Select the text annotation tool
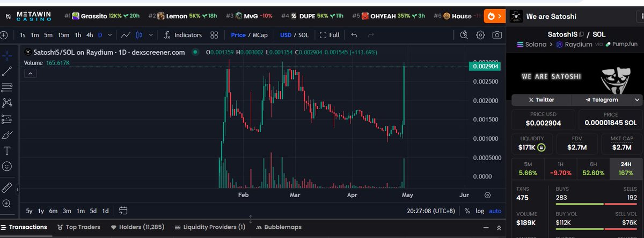Screen dimensions: 644x238 [x=7, y=150]
